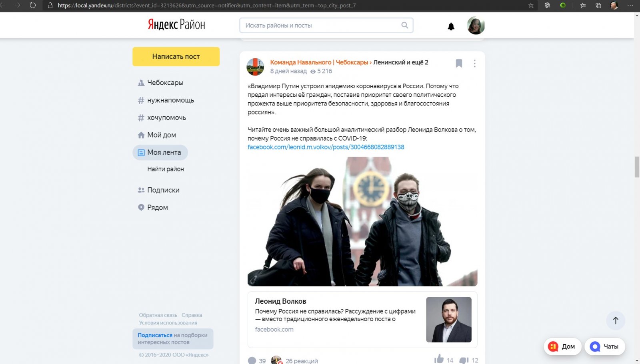The image size is (640, 364).
Task: Click the facebook.com Volkov post link
Action: (326, 147)
